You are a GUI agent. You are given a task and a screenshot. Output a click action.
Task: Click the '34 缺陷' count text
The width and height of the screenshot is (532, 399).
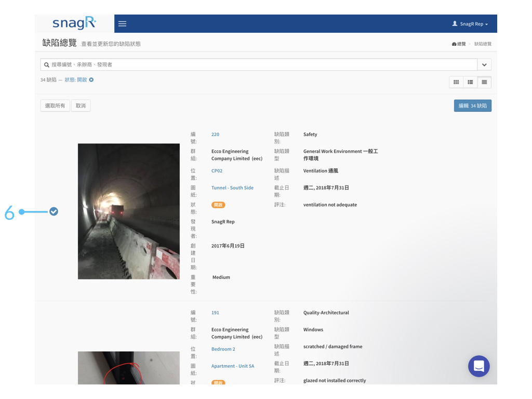point(48,79)
